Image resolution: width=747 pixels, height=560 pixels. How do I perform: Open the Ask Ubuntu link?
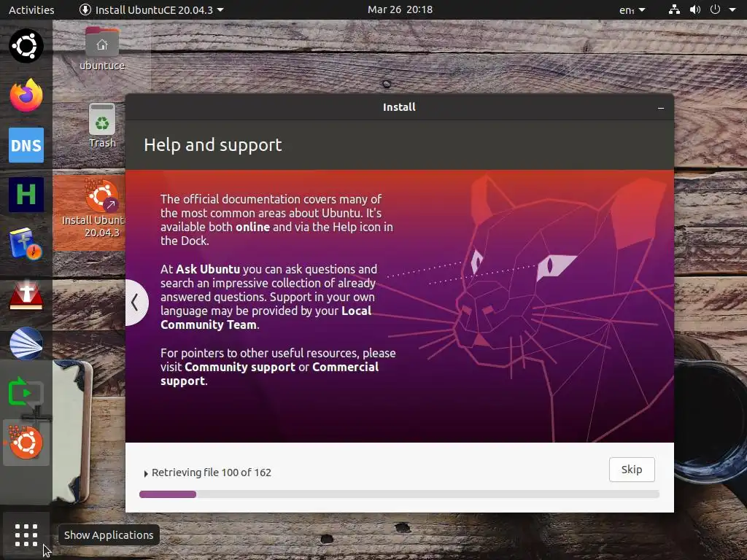point(208,269)
